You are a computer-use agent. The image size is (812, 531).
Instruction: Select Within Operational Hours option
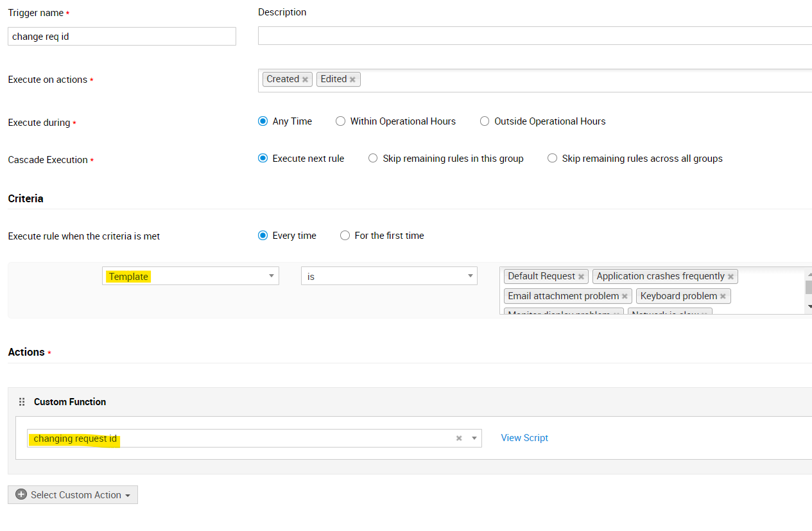click(x=341, y=121)
